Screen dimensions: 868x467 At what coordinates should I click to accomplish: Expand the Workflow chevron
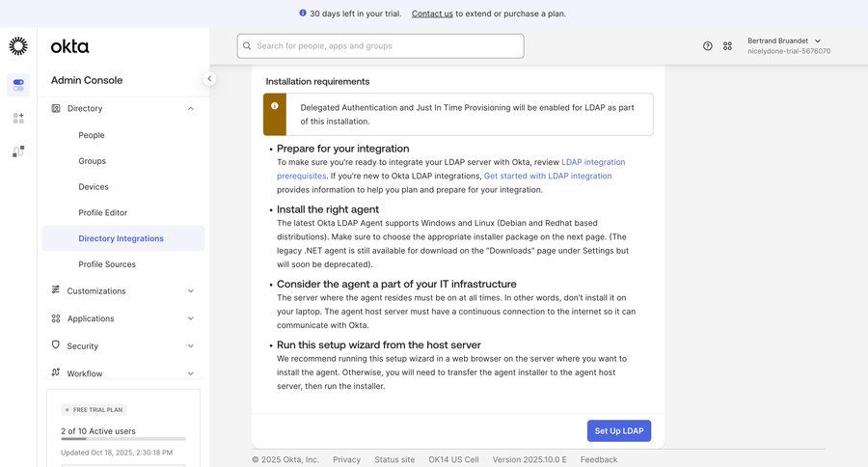pyautogui.click(x=190, y=373)
